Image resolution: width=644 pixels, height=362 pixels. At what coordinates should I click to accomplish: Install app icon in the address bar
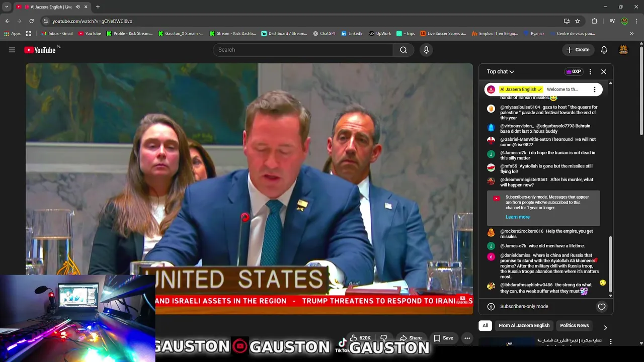pos(567,21)
